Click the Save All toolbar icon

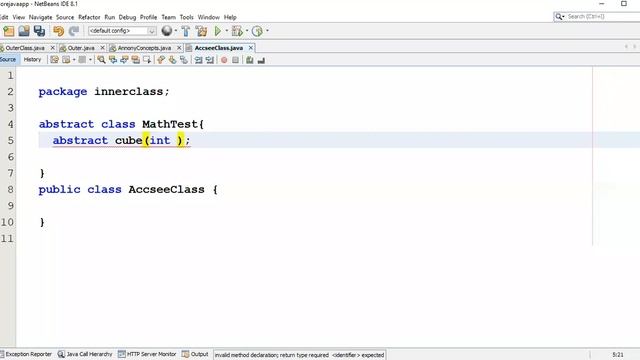(39, 31)
